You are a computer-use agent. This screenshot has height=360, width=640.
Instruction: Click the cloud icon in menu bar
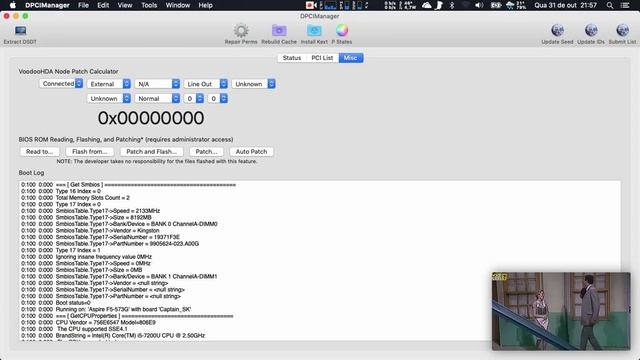[427, 5]
